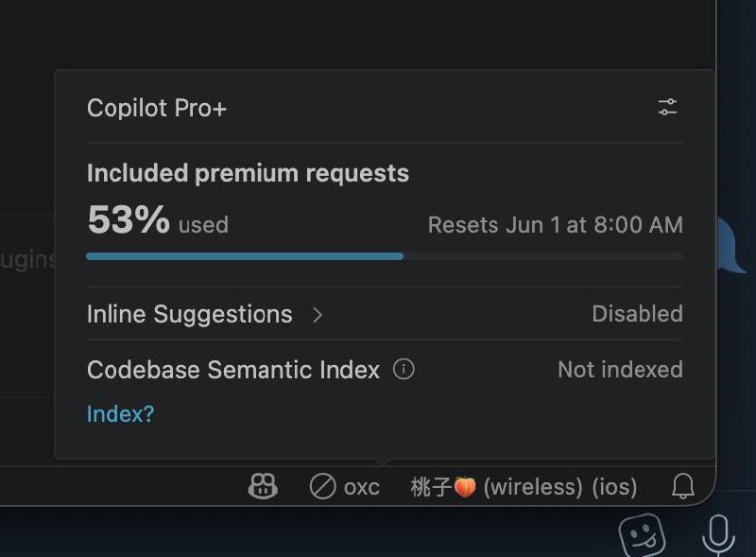Viewport: 756px width, 557px height.
Task: Click the Codebase Semantic Index label
Action: coord(233,370)
